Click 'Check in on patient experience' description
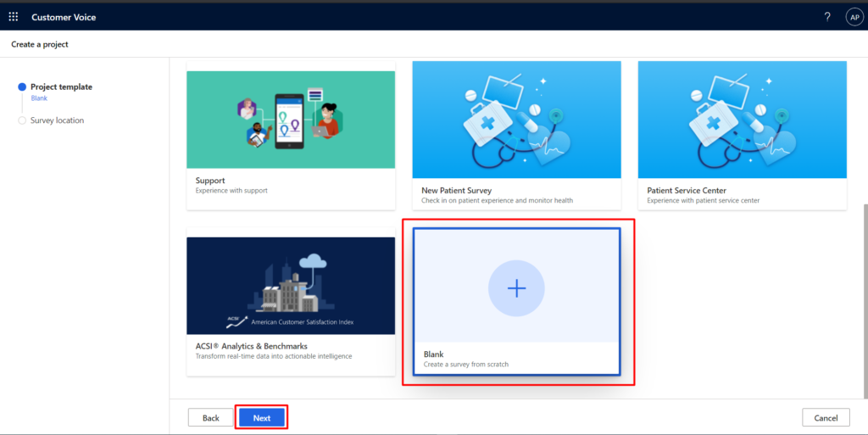Viewport: 868px width, 435px height. (x=497, y=200)
